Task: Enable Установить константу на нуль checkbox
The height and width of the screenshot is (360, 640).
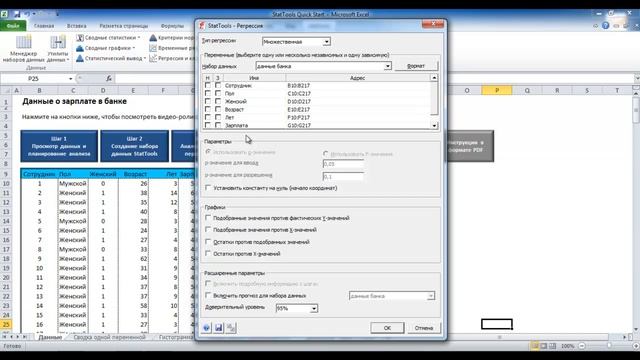Action: [x=208, y=188]
